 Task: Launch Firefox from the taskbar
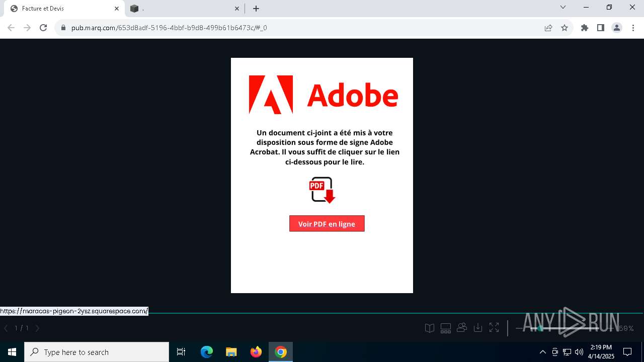256,352
